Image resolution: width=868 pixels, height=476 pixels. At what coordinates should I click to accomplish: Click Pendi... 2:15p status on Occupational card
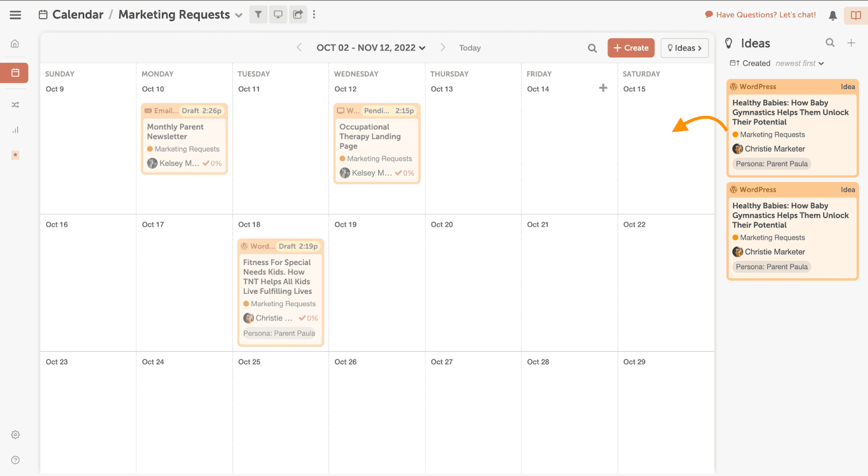point(388,111)
